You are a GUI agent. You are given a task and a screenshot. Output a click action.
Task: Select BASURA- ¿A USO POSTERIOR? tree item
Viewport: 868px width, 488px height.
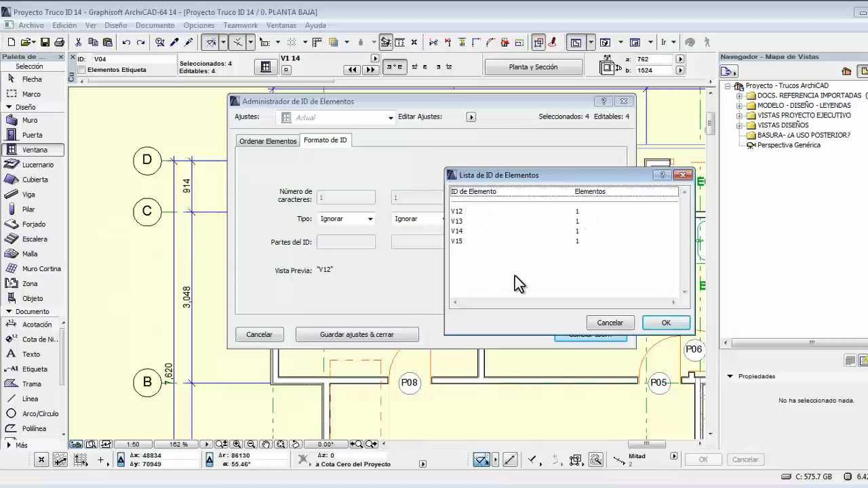coord(804,136)
